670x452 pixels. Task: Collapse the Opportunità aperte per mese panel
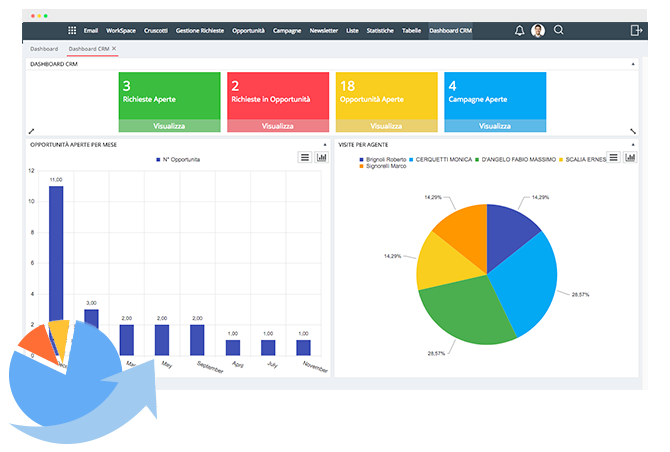tap(325, 145)
